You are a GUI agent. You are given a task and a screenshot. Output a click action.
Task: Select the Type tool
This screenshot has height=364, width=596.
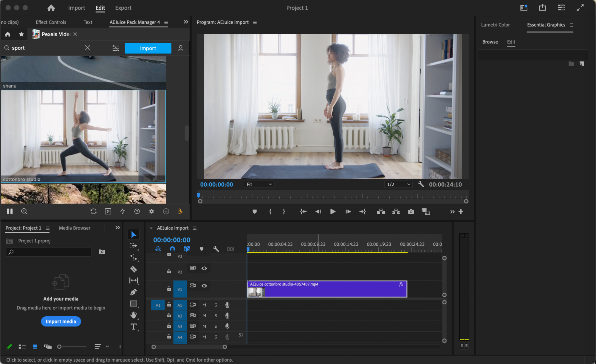134,327
